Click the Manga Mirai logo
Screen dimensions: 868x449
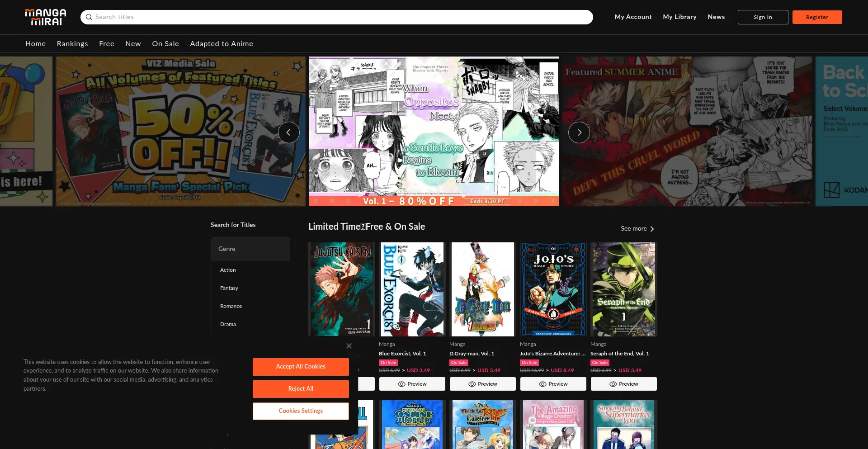pyautogui.click(x=46, y=17)
